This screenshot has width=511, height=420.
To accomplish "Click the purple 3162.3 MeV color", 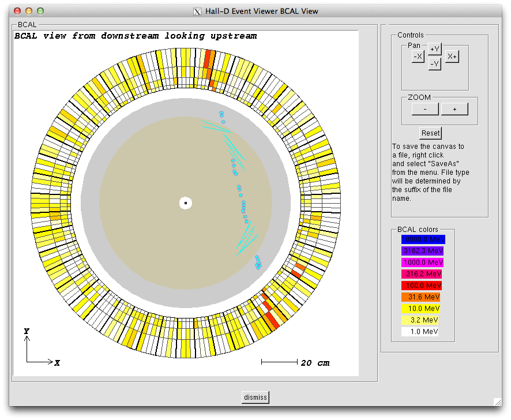I will coord(423,251).
